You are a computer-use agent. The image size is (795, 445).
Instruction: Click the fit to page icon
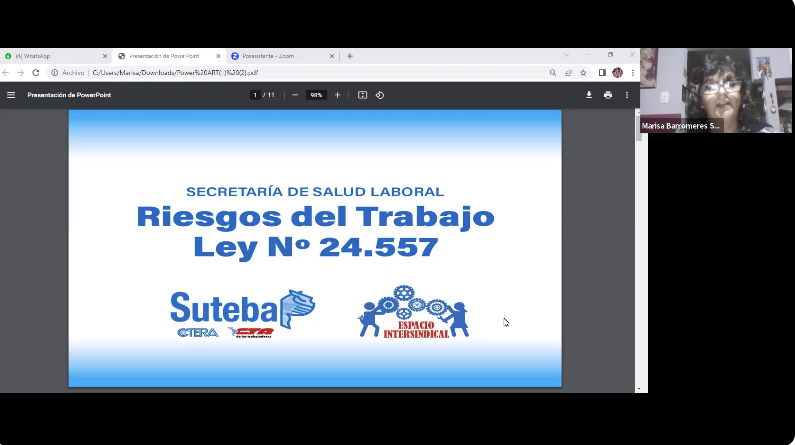[363, 95]
